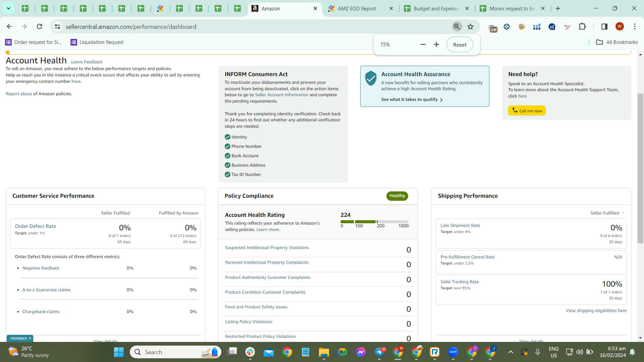Viewport: 644px width, 362px height.
Task: Click the taskbar Search box
Action: (x=175, y=352)
